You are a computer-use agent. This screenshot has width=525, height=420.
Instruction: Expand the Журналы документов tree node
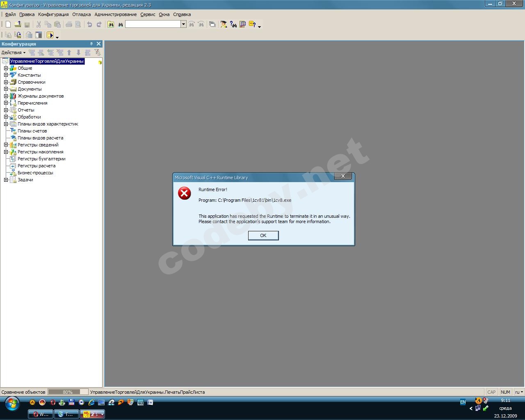[x=6, y=96]
